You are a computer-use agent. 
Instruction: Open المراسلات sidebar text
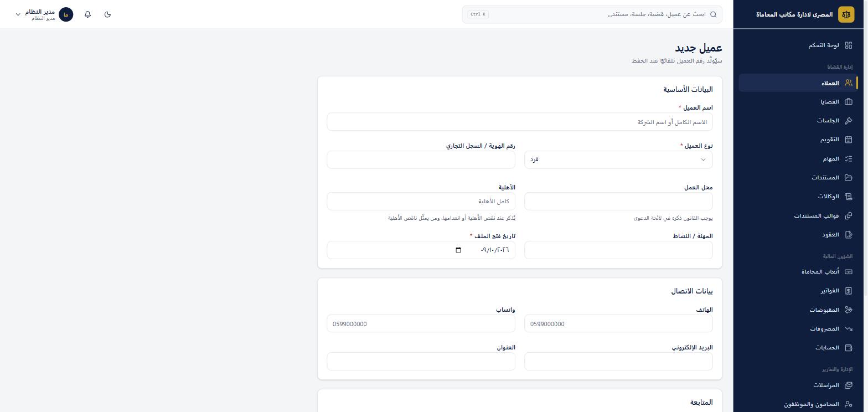[826, 385]
